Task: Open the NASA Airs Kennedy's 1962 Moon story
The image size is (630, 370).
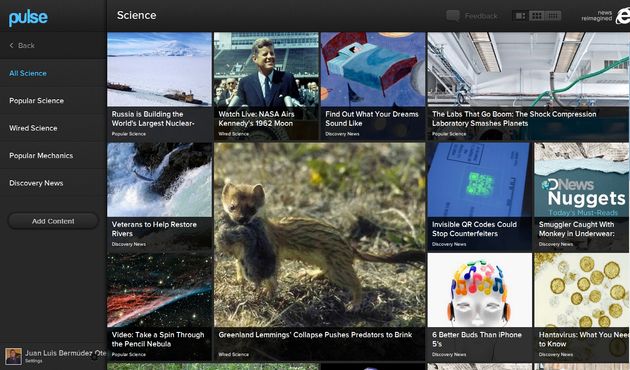Action: (266, 86)
